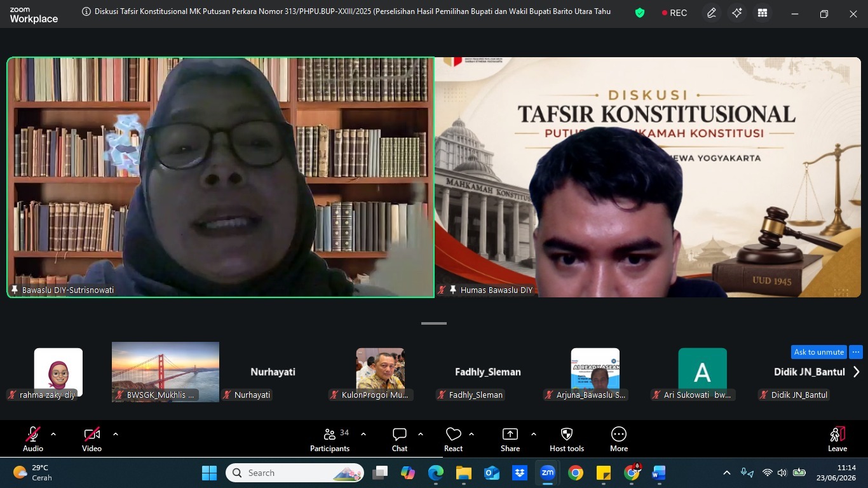Open the Chat panel
The image size is (868, 488).
(x=400, y=440)
